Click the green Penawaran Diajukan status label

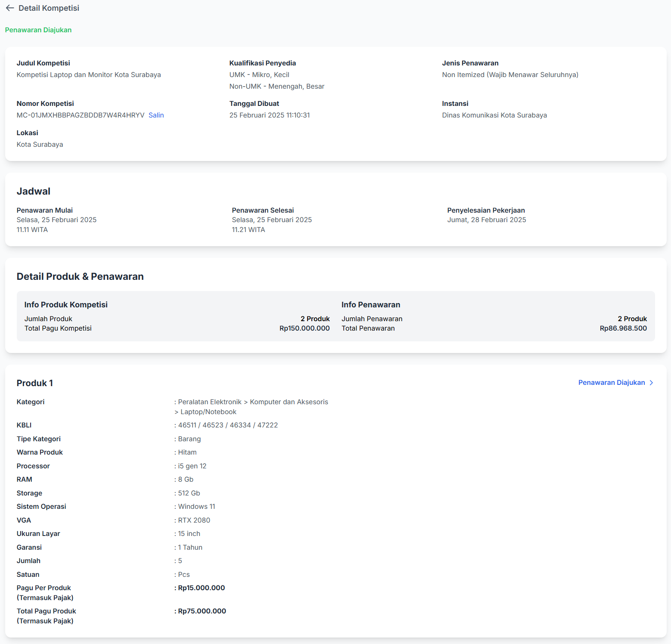point(38,30)
